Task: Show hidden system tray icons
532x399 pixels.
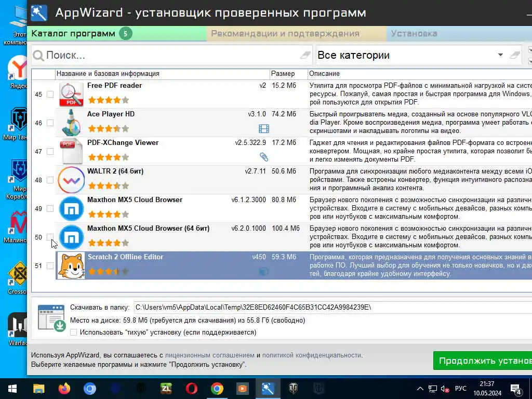Action: pyautogui.click(x=420, y=389)
